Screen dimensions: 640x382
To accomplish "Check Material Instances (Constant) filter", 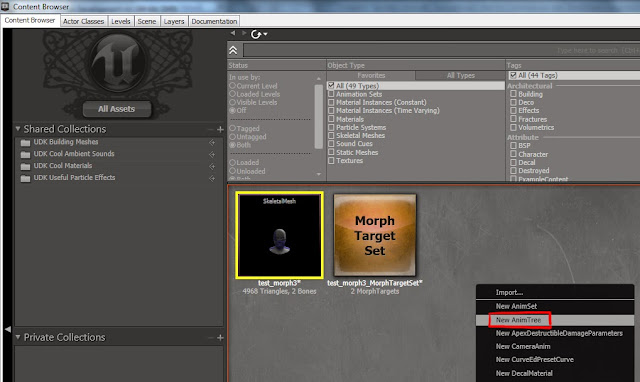I will (x=331, y=102).
